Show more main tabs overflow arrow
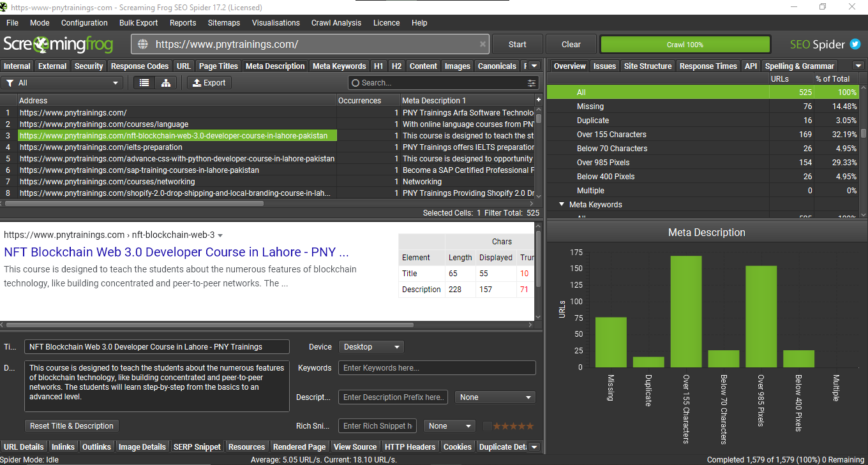 pyautogui.click(x=534, y=66)
